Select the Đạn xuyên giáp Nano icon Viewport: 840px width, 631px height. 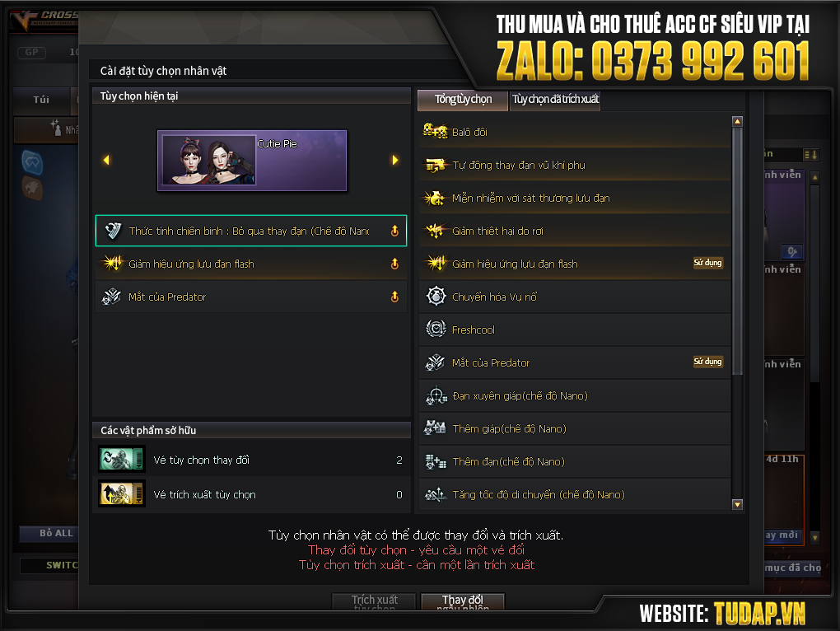tap(436, 396)
